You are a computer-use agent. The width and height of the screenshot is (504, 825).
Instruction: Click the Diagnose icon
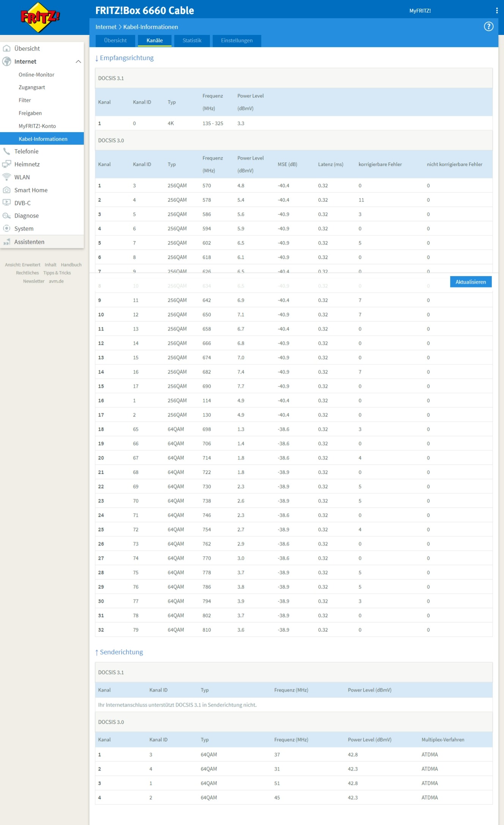point(6,216)
